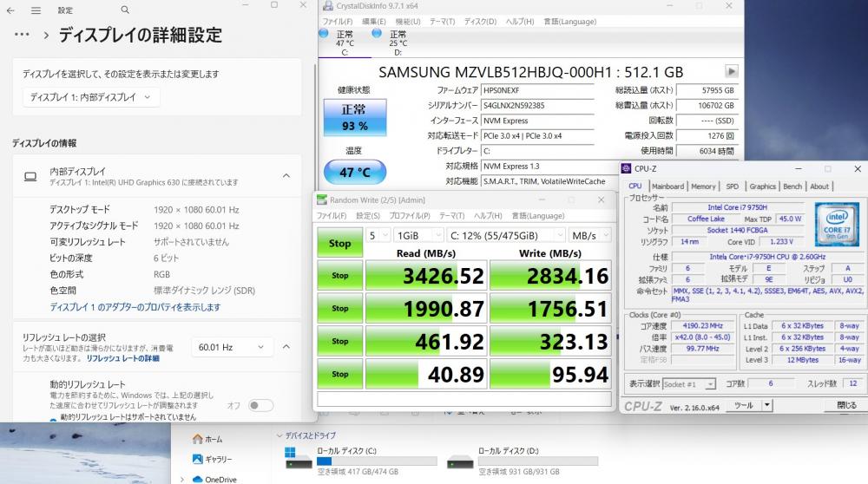The image size is (868, 484).
Task: Click the Settings search magnifier icon
Action: pyautogui.click(x=125, y=10)
